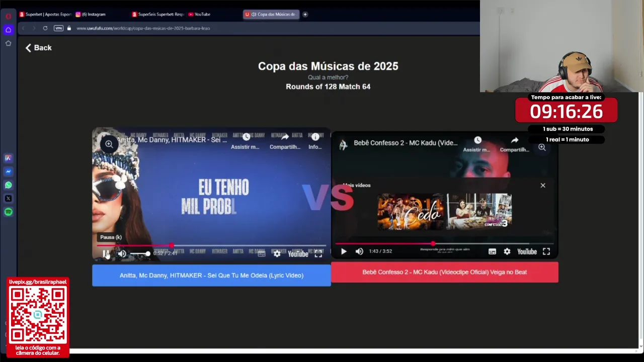Screen dimensions: 644x362
Task: Switch to the Superbet Apostas tab
Action: [45, 14]
